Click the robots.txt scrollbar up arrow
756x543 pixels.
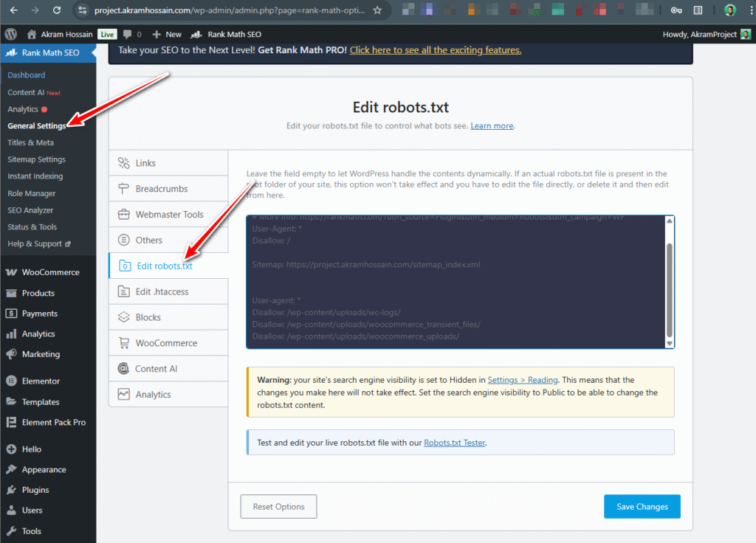[x=669, y=221]
